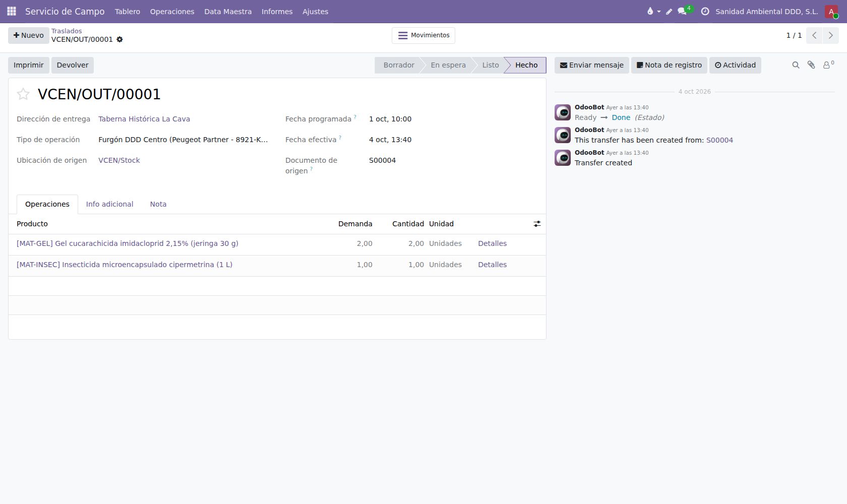Switch to the Info adicional tab

pos(109,204)
